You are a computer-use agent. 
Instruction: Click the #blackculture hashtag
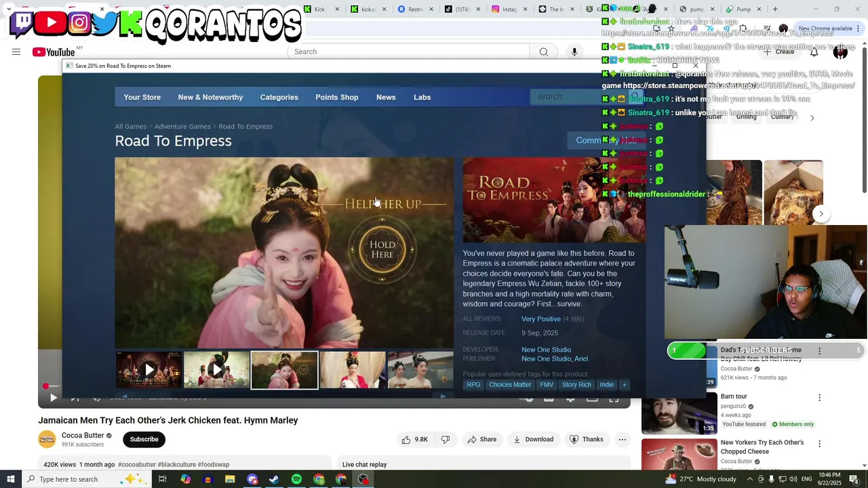click(x=176, y=464)
